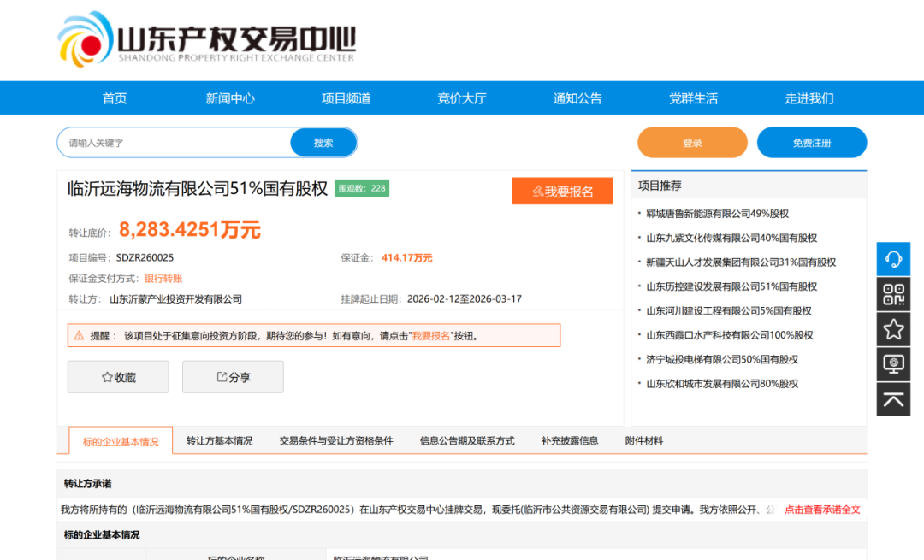Click the keyword search input field
This screenshot has height=560, width=924.
(171, 142)
